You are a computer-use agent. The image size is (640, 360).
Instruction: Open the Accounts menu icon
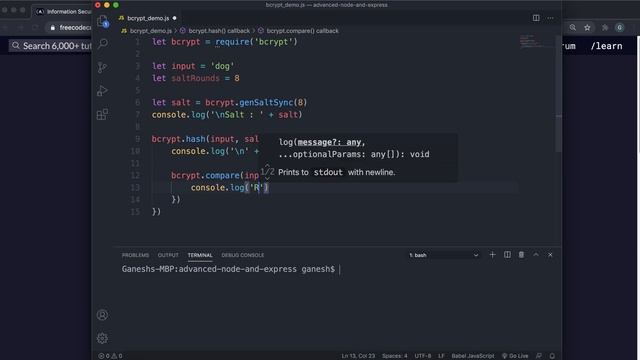click(x=102, y=315)
